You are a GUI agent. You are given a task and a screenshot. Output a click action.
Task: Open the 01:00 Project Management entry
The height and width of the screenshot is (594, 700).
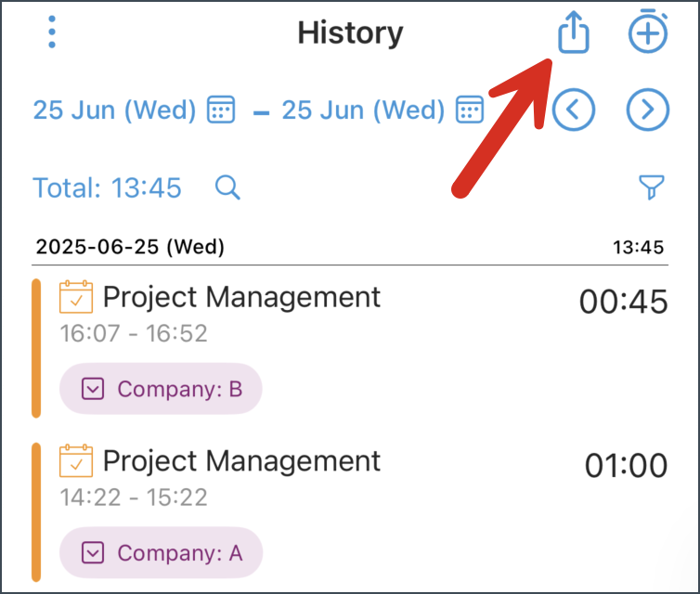tap(241, 461)
